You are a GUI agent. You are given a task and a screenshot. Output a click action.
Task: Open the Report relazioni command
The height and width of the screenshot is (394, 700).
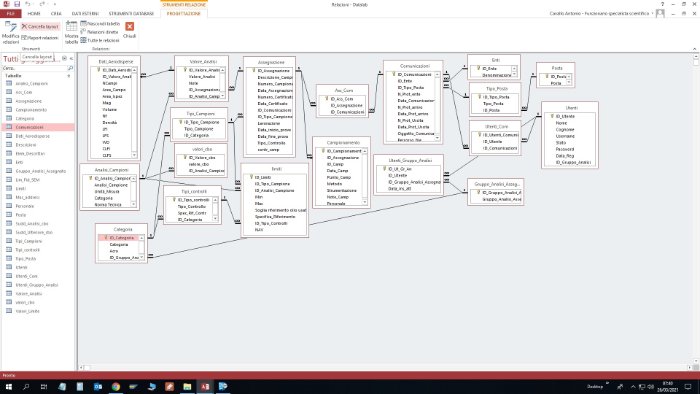[40, 38]
